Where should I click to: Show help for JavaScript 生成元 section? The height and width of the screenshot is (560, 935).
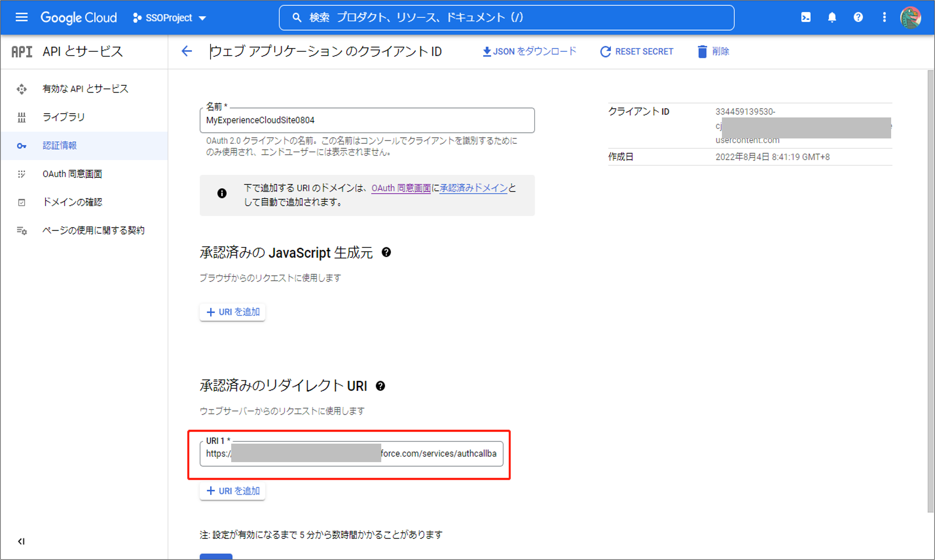386,252
